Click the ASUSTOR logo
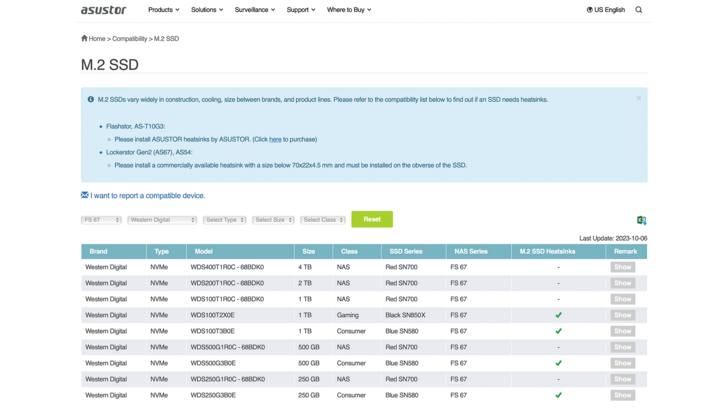Screen dimensions: 728x410 coord(103,10)
